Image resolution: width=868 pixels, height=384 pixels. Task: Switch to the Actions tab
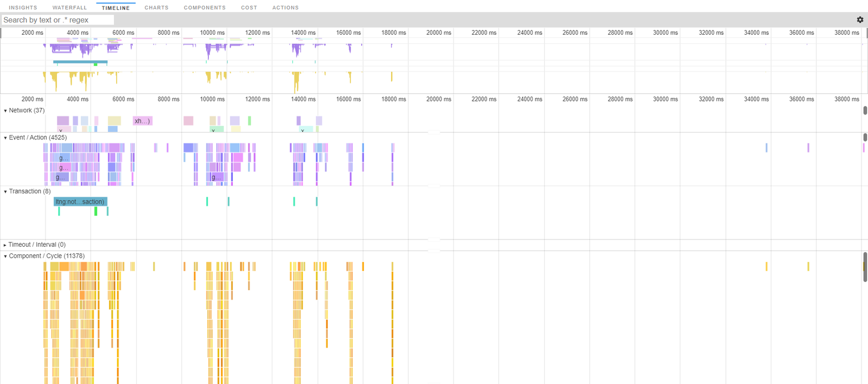click(285, 8)
